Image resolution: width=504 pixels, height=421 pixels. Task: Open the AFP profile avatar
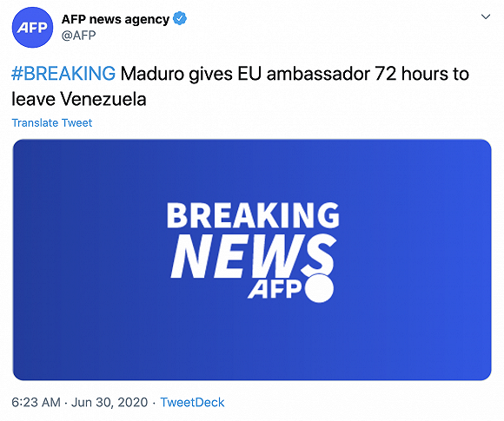click(x=32, y=27)
